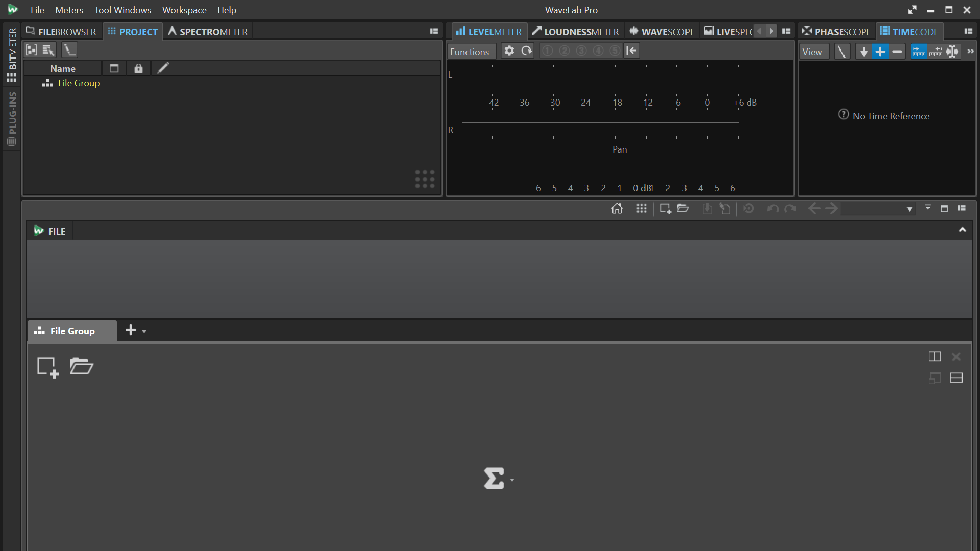Click the new file icon in File Group area

pyautogui.click(x=48, y=367)
